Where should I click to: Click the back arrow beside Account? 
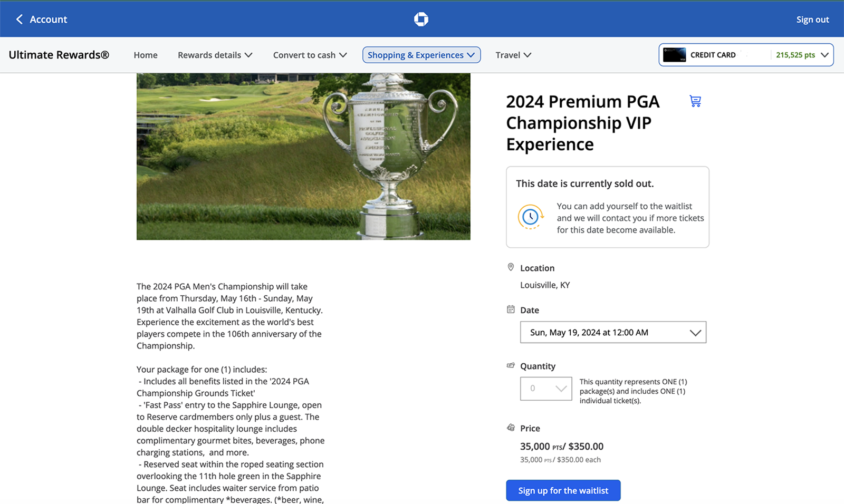(20, 19)
